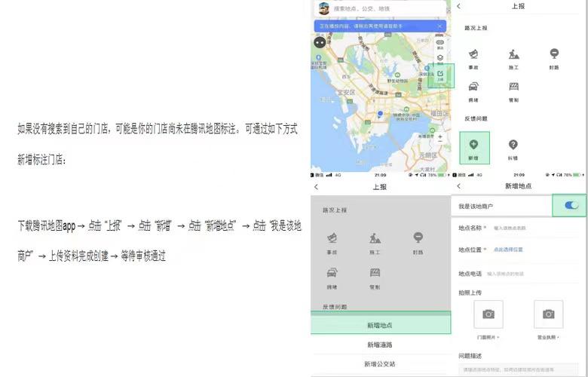Image resolution: width=588 pixels, height=377 pixels.
Task: Choose 事故 accident report on the undimmed 上报 screen
Action: coord(473,59)
